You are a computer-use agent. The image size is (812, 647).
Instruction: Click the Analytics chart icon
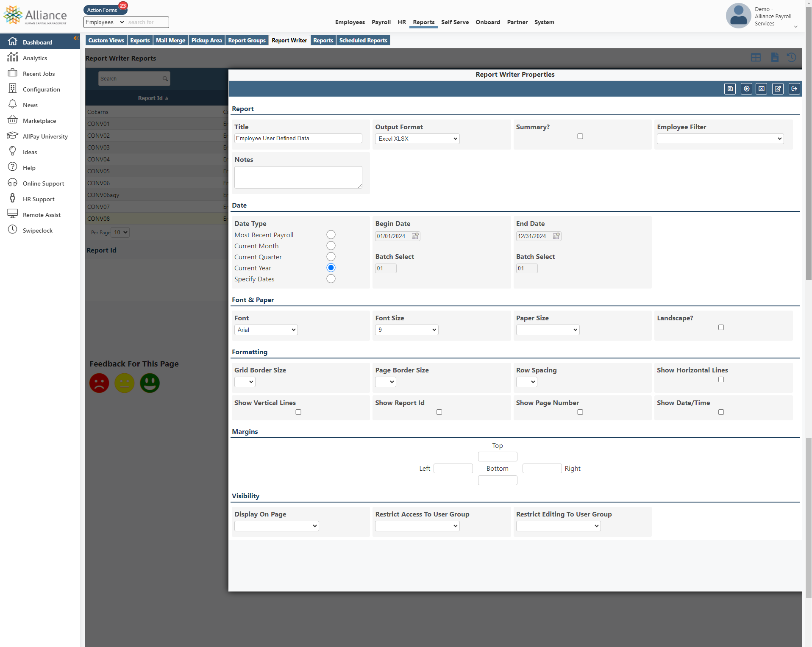click(13, 57)
